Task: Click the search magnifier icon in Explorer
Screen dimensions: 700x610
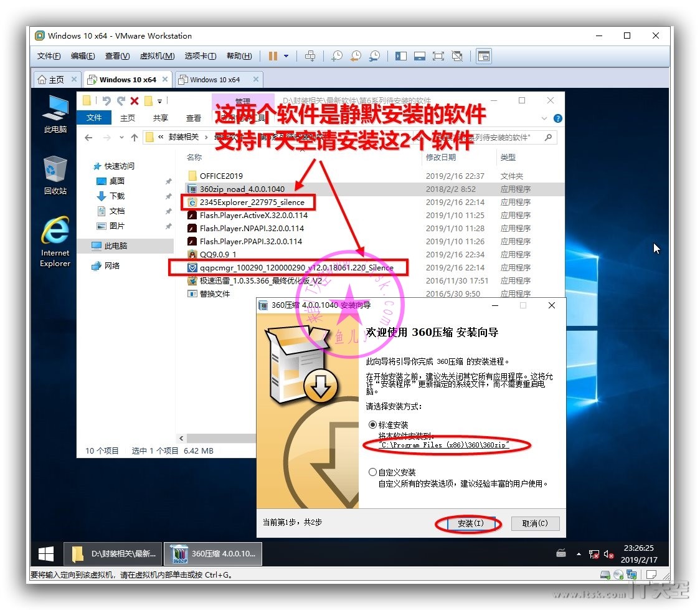Action: [548, 137]
